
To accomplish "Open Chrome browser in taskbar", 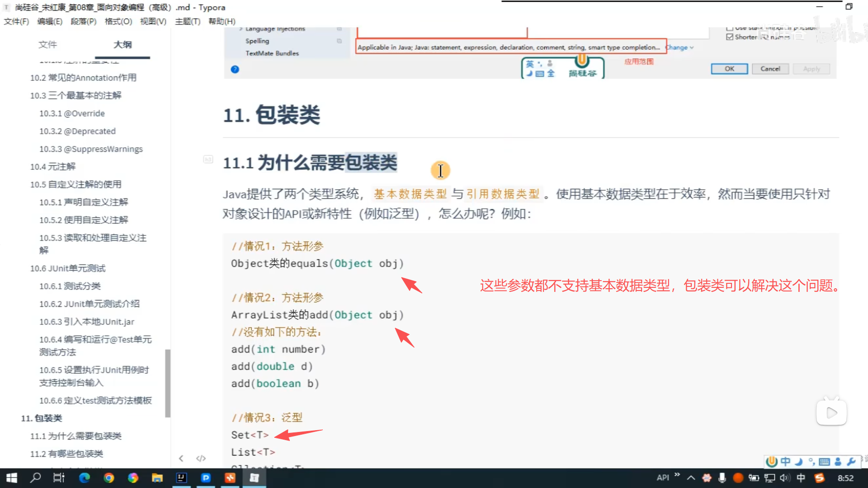I will pos(108,478).
